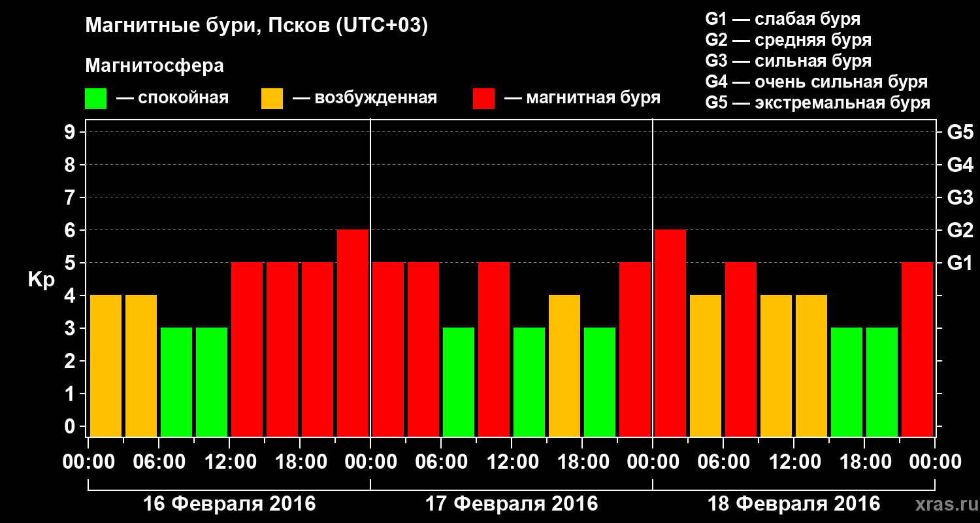Screen dimensions: 980x523
Task: Click the G4 — очень сильная буря line
Action: point(816,82)
